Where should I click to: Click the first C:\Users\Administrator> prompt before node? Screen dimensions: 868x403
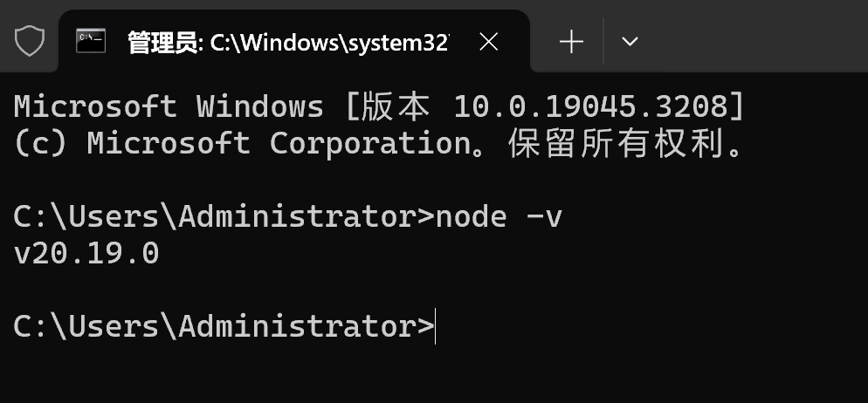pos(224,216)
